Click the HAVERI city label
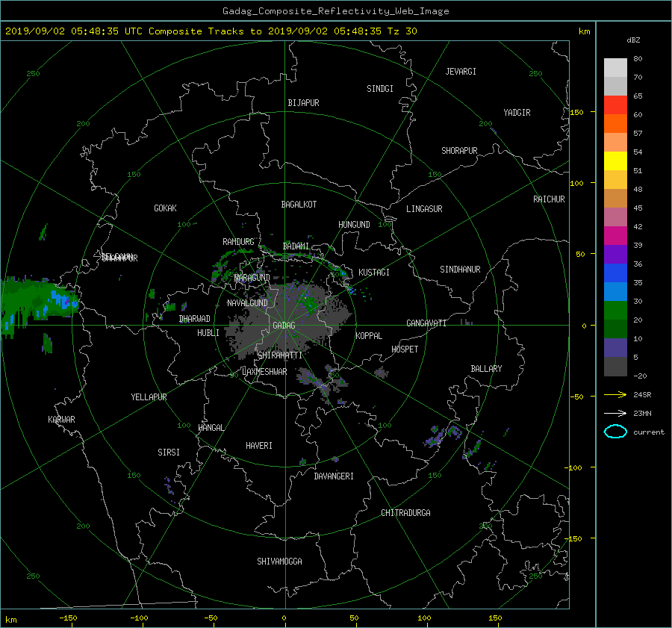672x628 pixels. 259,446
